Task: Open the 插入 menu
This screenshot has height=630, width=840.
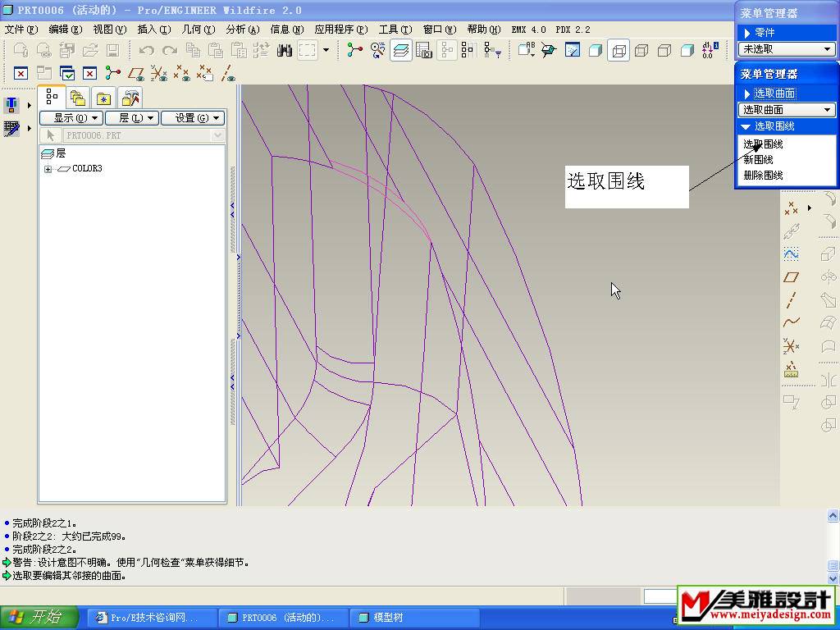Action: pos(153,30)
